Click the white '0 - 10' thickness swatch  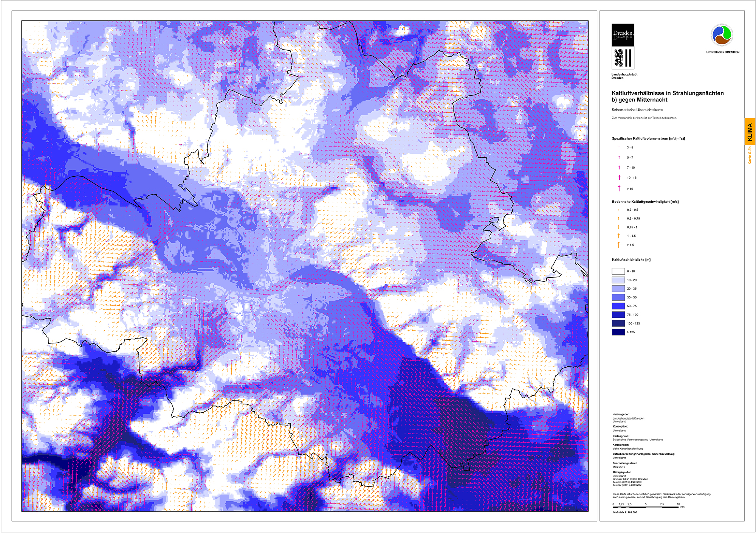click(618, 271)
